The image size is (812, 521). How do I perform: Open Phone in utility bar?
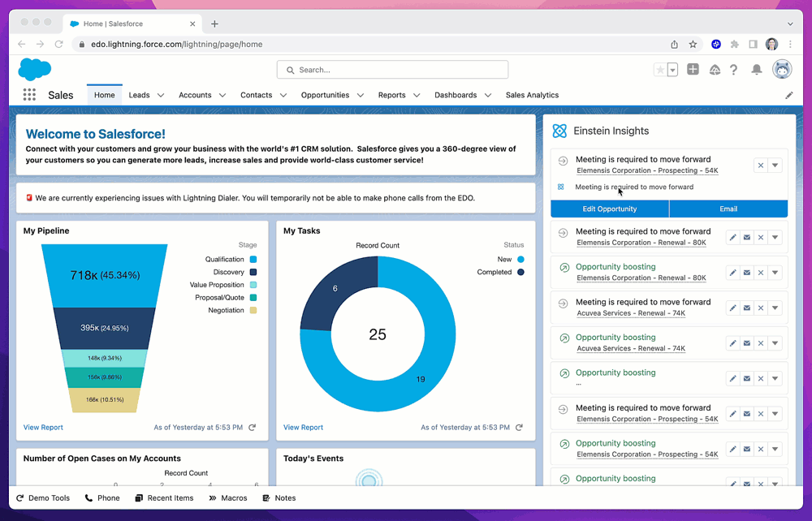click(x=102, y=497)
